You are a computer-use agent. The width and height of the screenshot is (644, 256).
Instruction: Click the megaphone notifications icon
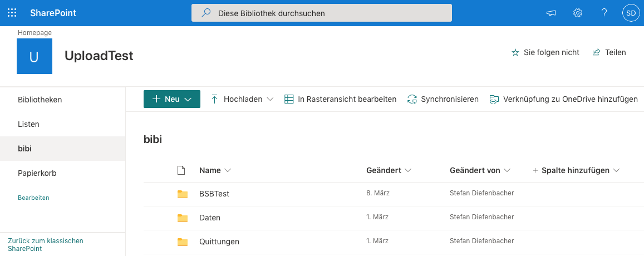(551, 13)
